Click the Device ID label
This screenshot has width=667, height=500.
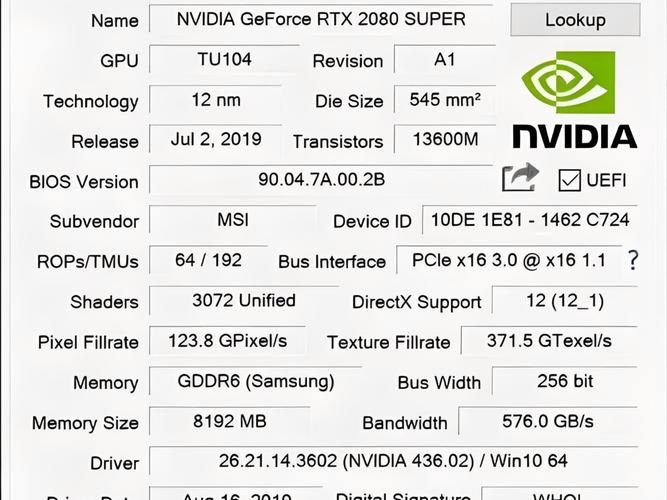click(372, 222)
